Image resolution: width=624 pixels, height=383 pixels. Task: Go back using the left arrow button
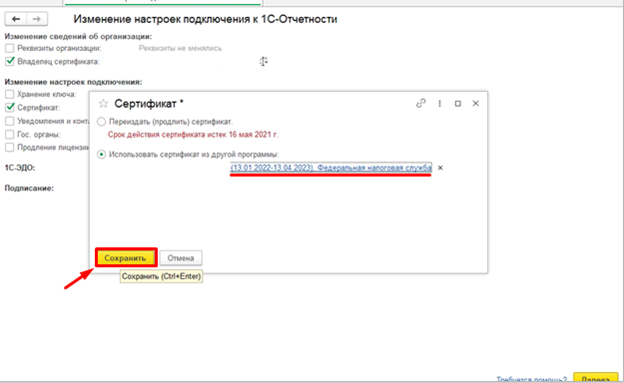pos(16,19)
